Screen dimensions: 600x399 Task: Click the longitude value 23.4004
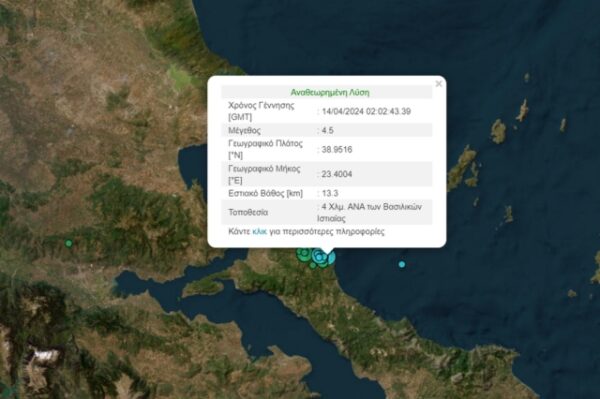coord(337,174)
